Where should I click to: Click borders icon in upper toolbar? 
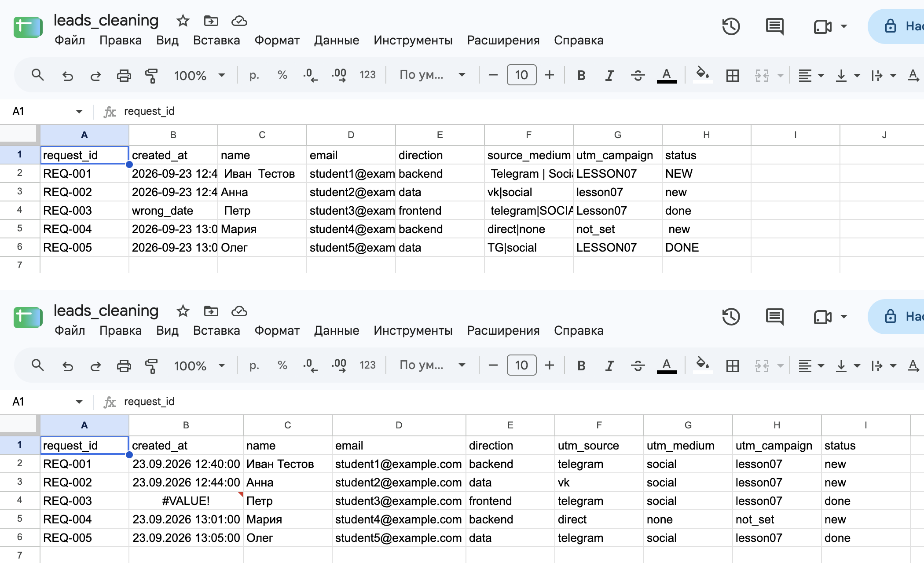tap(733, 76)
